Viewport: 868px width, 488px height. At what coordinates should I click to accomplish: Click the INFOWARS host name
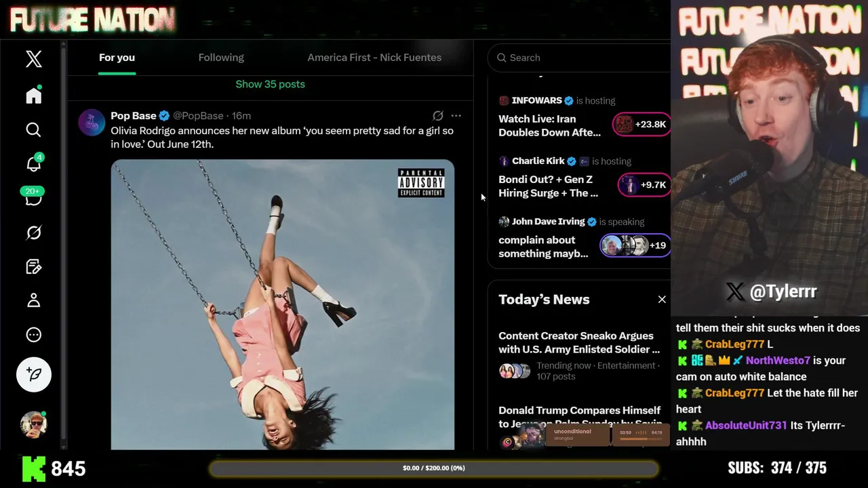click(x=537, y=100)
